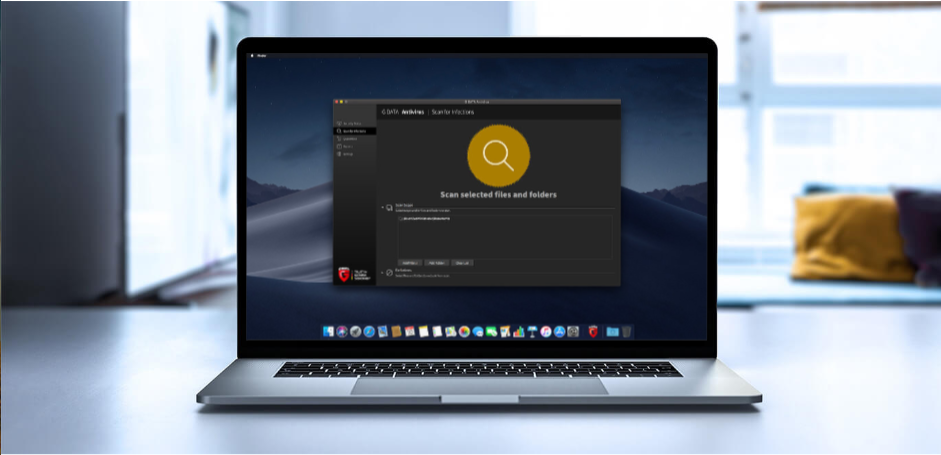Open Security Status in the sidebar
Image resolution: width=941 pixels, height=455 pixels.
[355, 124]
